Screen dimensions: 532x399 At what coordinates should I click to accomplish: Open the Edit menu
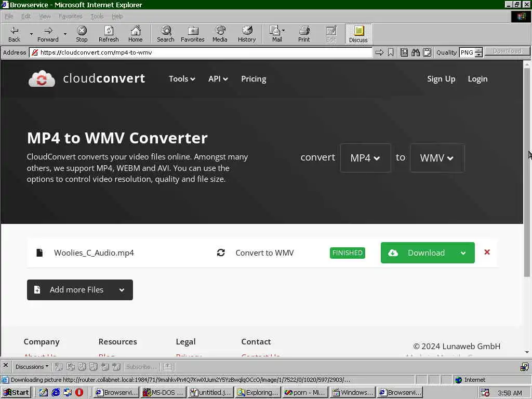26,16
